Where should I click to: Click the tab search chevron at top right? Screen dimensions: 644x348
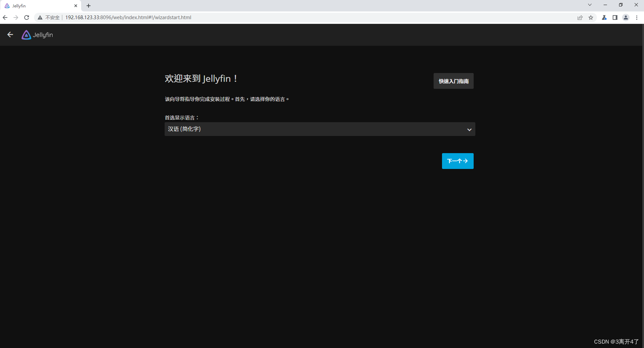(589, 5)
